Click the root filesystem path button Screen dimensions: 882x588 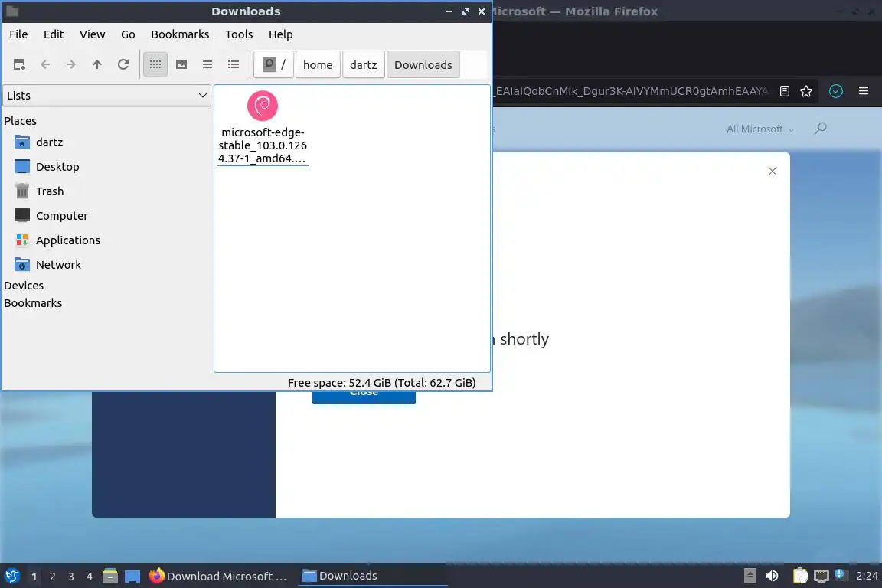pyautogui.click(x=274, y=65)
